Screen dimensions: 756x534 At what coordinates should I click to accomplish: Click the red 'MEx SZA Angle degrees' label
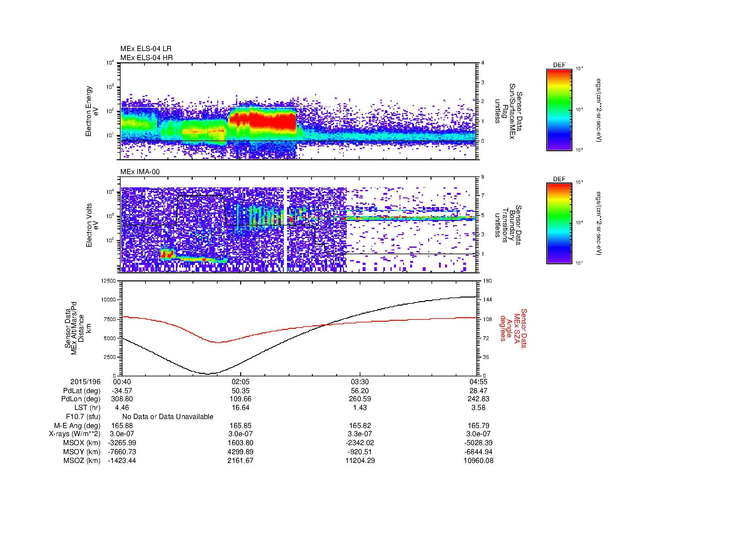[x=513, y=328]
